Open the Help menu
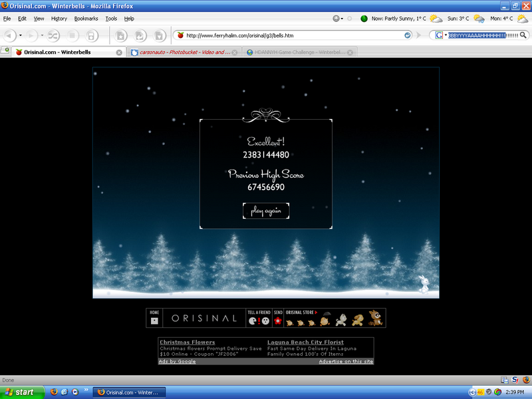 coord(129,19)
